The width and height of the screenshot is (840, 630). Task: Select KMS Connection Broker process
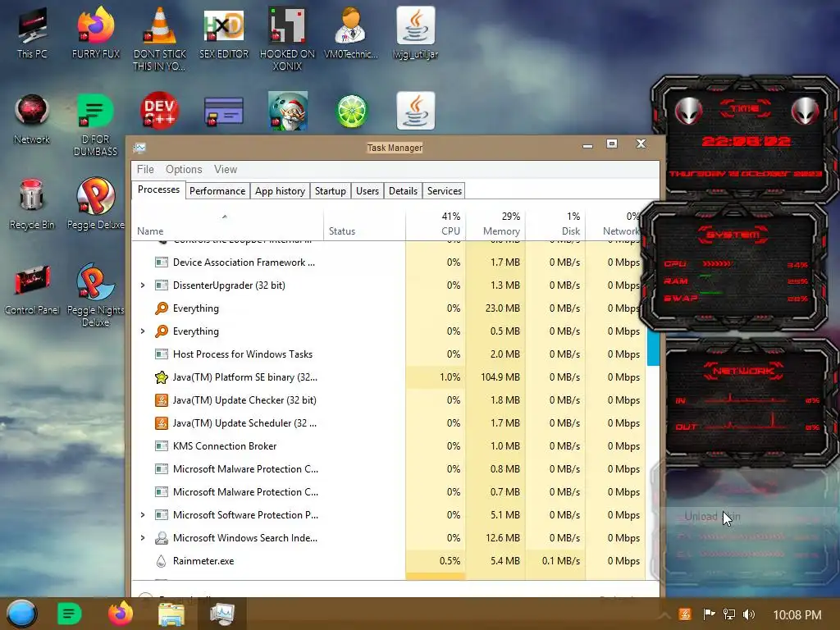388,446
